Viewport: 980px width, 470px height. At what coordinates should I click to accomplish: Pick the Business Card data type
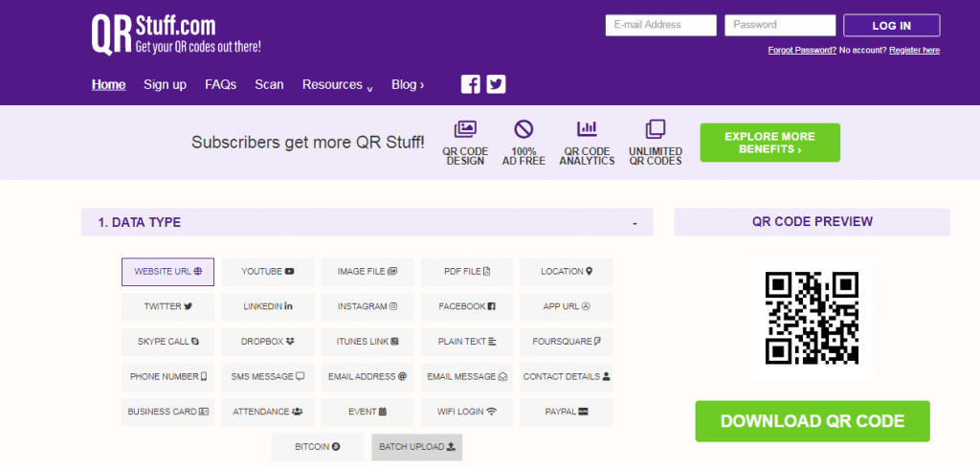pyautogui.click(x=168, y=412)
